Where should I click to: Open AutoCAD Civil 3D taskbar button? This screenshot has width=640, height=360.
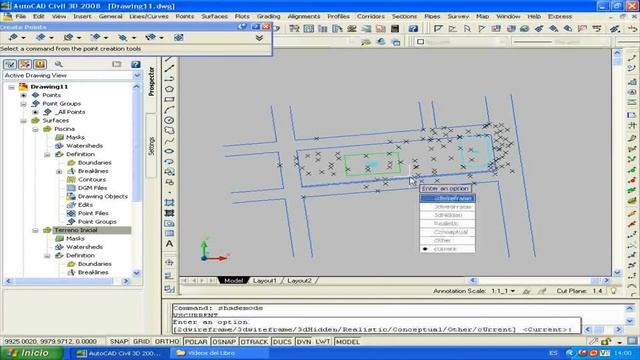coord(120,353)
